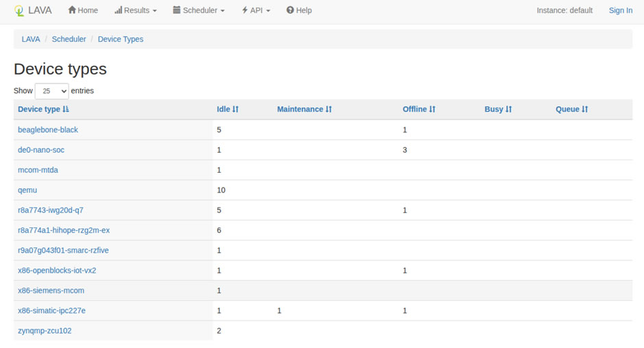
Task: Sort table by Idle count icon
Action: 236,110
